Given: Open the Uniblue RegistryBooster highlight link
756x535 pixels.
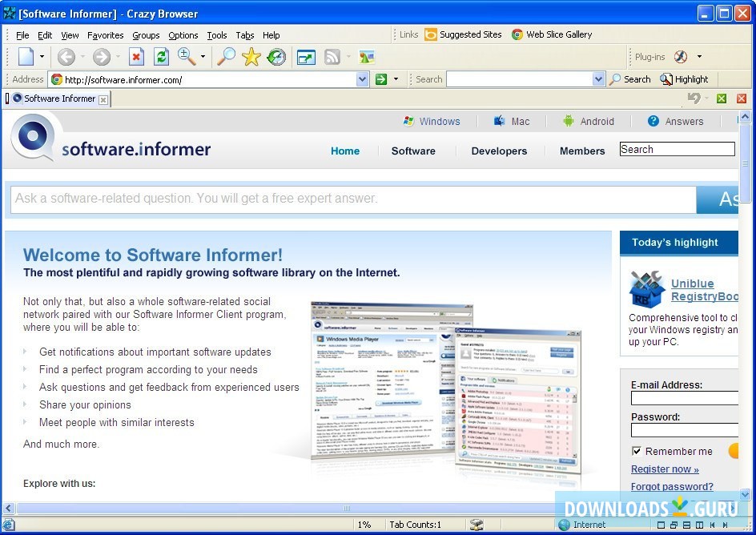Looking at the screenshot, I should coord(706,290).
